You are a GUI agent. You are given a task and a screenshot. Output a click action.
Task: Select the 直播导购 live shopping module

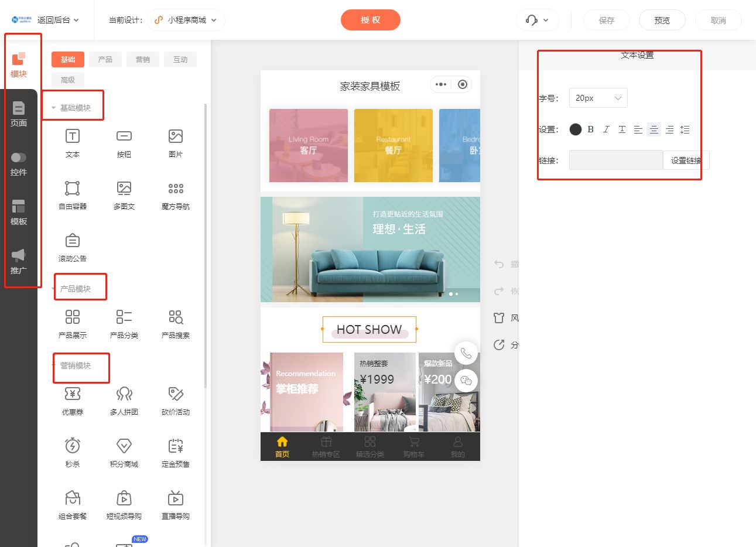pos(176,505)
